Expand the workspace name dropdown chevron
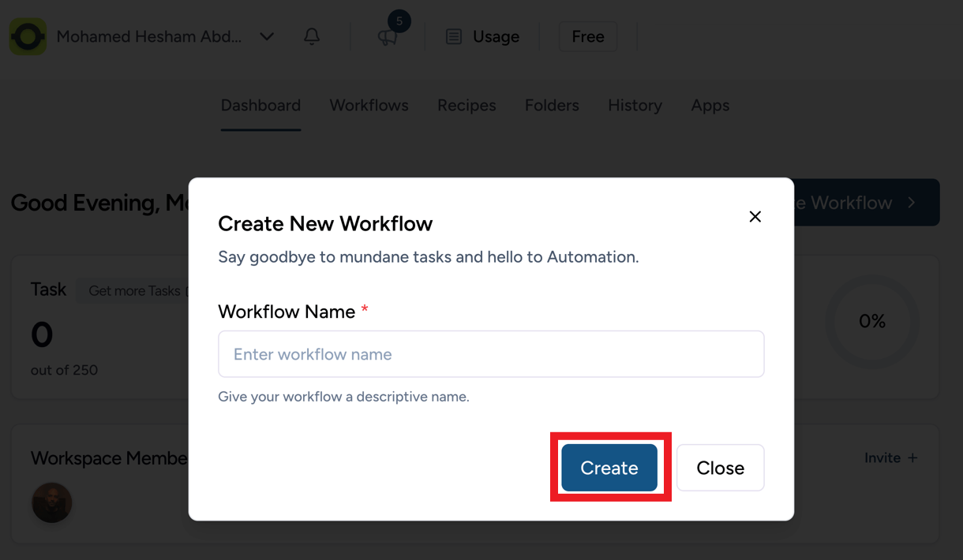Screen dimensions: 963x560 [267, 36]
